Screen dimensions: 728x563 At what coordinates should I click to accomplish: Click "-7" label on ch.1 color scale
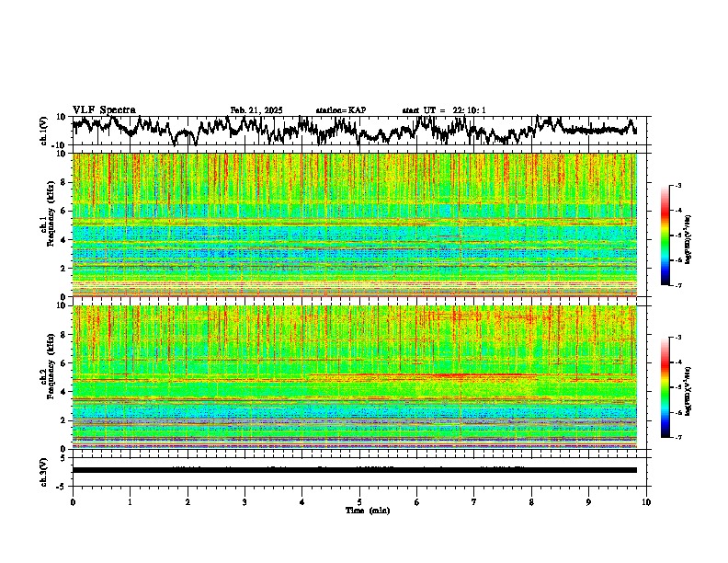coord(677,285)
